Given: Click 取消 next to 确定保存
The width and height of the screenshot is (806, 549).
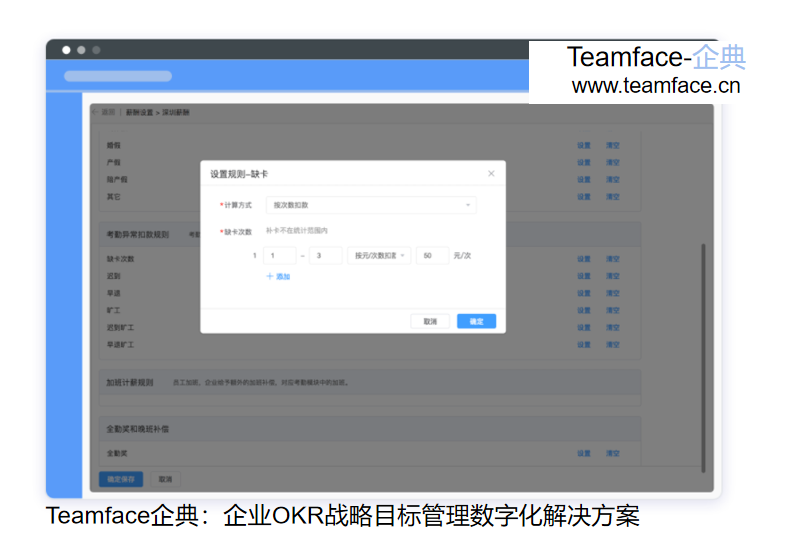Looking at the screenshot, I should 165,479.
